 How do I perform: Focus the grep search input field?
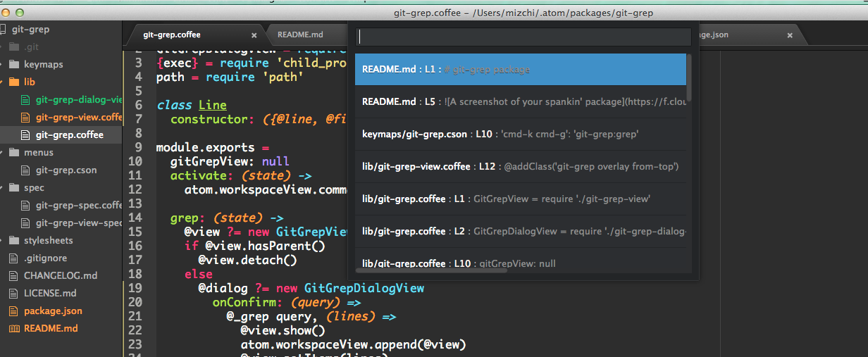point(523,37)
